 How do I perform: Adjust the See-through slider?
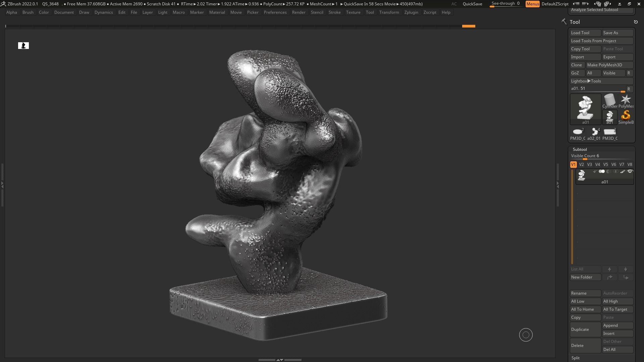[505, 4]
